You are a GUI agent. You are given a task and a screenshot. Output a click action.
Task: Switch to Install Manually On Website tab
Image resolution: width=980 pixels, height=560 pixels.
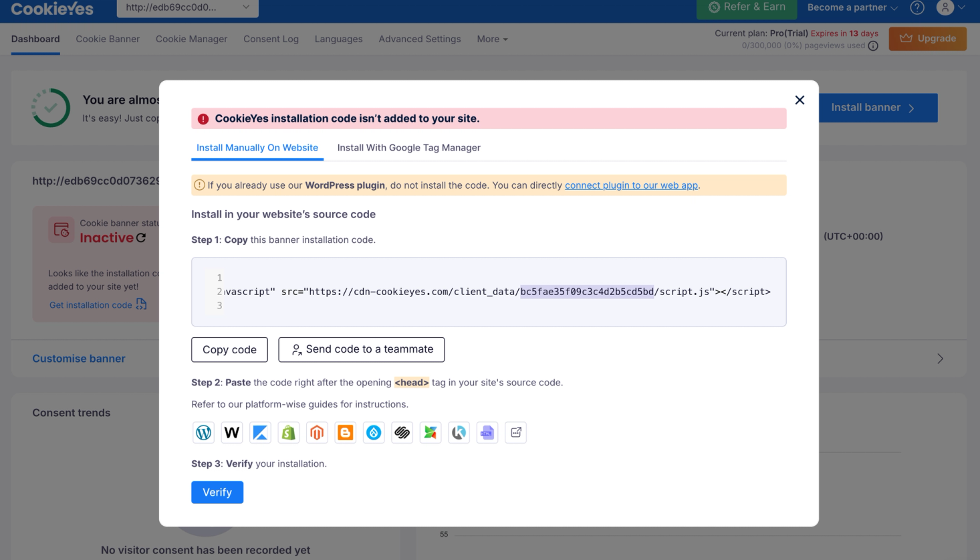pos(257,148)
